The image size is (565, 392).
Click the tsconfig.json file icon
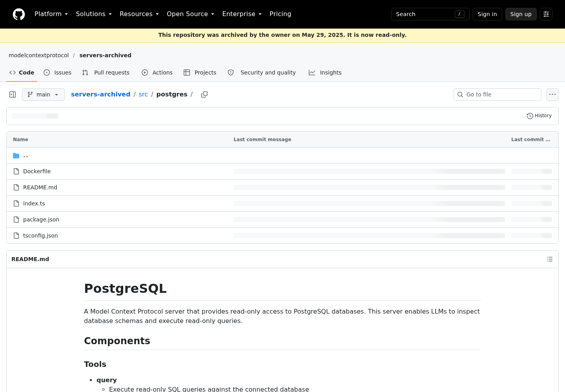(x=16, y=236)
